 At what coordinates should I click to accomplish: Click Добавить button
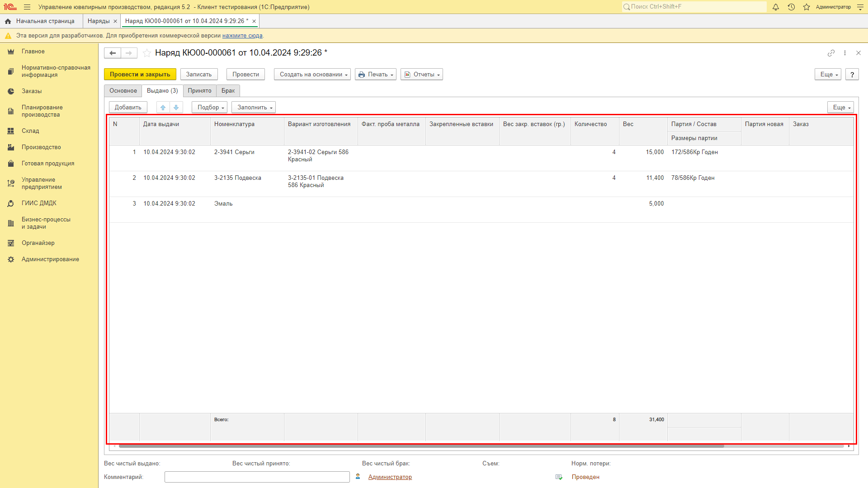coord(128,108)
